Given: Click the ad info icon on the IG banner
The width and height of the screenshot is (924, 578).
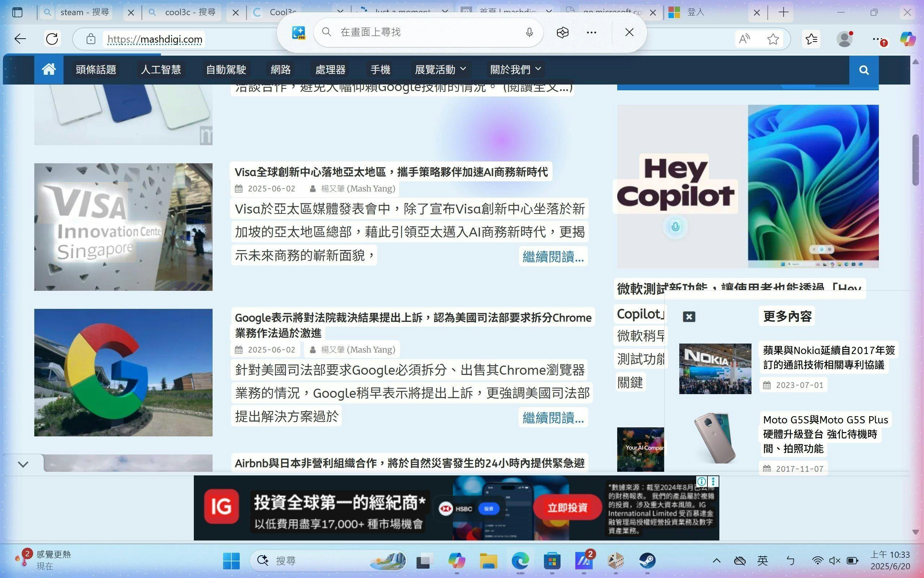Looking at the screenshot, I should point(701,481).
